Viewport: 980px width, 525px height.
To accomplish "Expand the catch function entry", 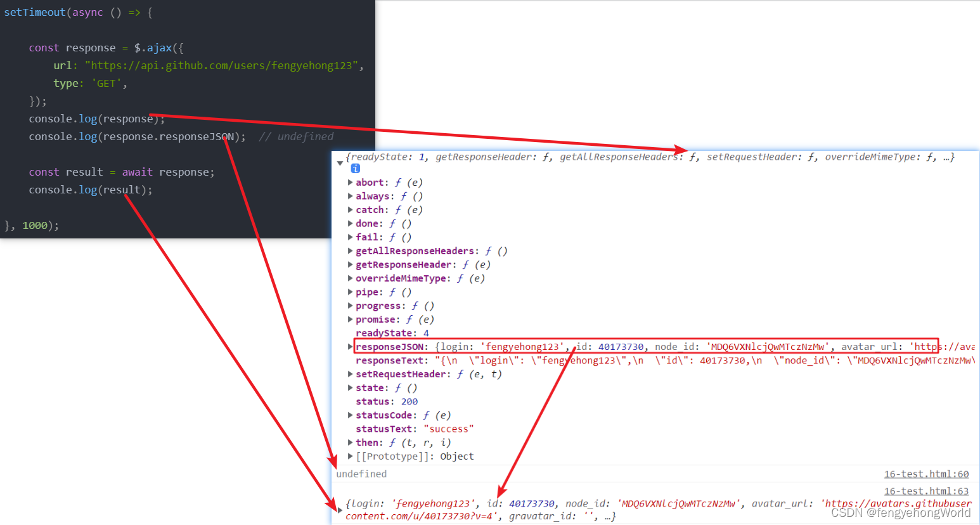I will coord(350,209).
